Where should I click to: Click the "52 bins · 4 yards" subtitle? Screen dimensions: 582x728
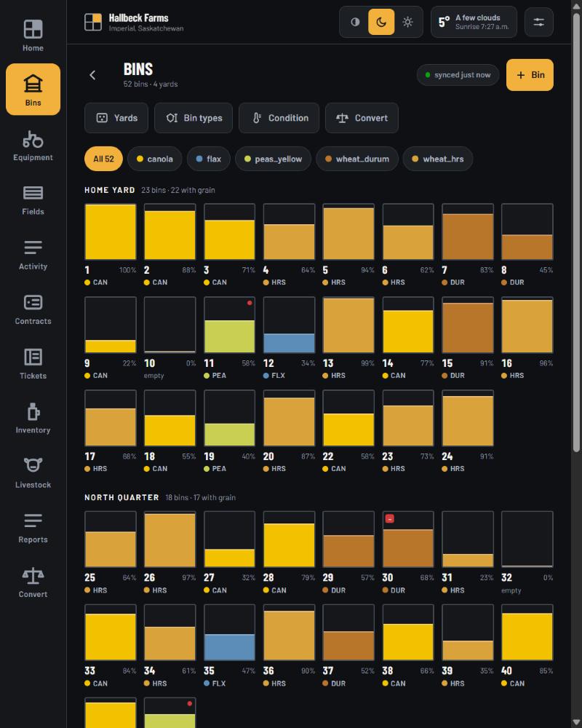151,84
